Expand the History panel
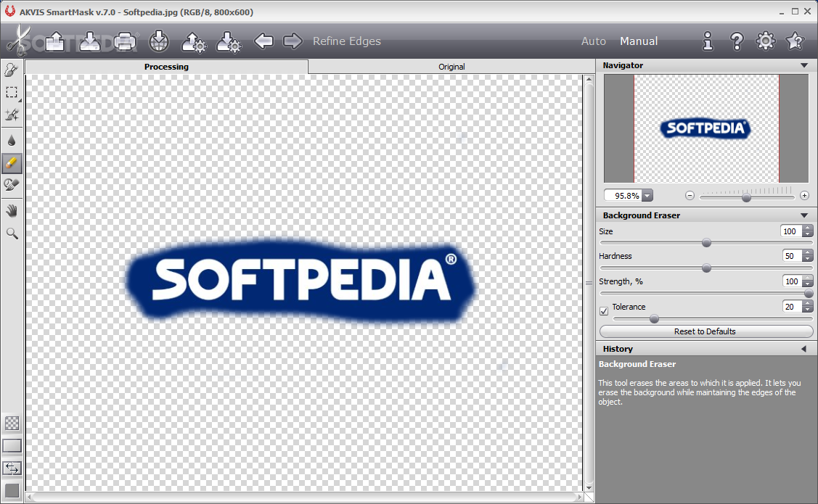Screen dimensions: 818x504 coord(804,349)
